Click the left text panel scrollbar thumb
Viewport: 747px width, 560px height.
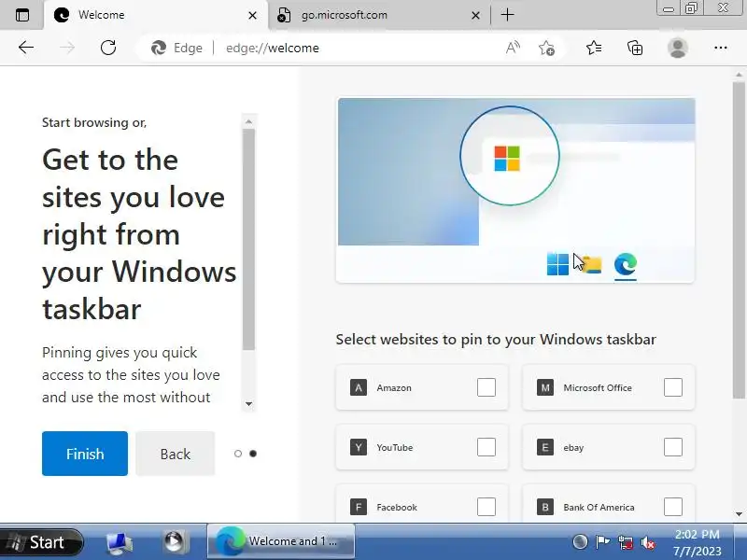[248, 240]
